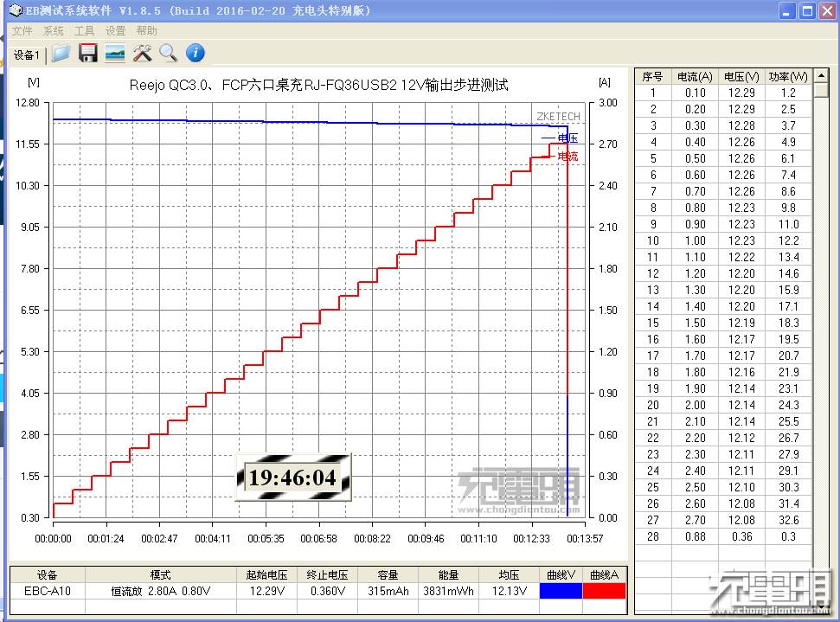840x622 pixels.
Task: Click the blue info icon
Action: tap(195, 53)
